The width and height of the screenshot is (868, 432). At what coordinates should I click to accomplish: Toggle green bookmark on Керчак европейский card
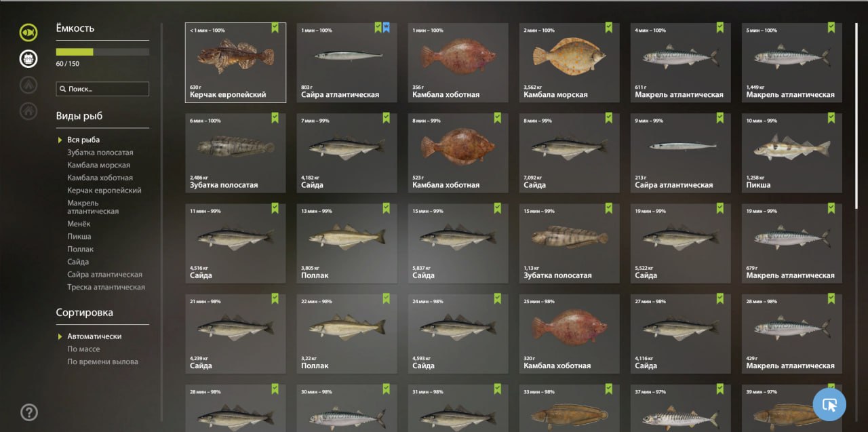click(275, 28)
